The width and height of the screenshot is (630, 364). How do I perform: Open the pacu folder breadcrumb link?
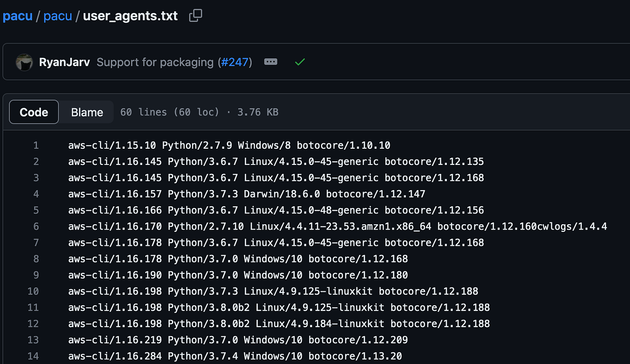point(58,16)
